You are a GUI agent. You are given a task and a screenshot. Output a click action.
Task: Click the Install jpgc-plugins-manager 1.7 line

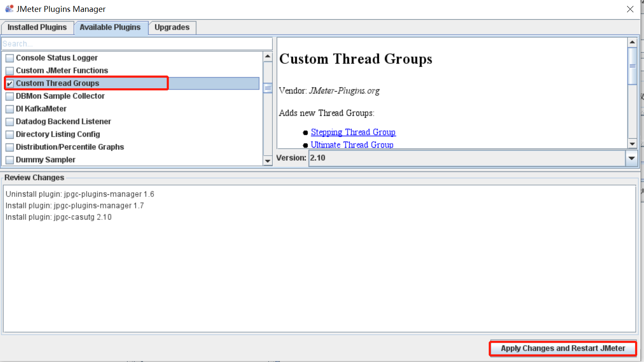[x=75, y=205]
